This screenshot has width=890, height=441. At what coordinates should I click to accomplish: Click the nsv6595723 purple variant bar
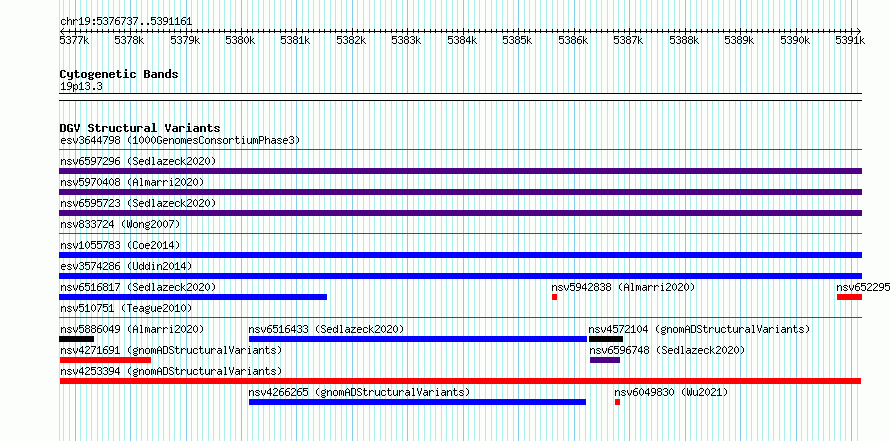click(460, 213)
